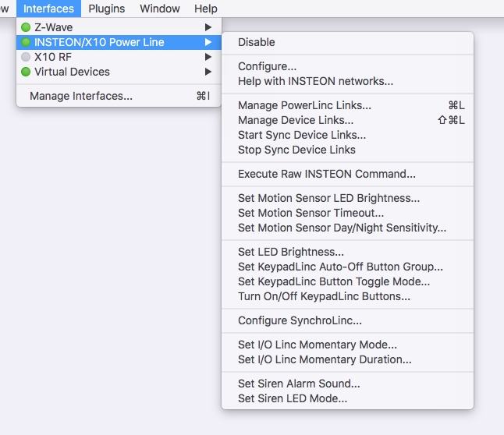
Task: Open Execute Raw INSTEON Command...
Action: click(347, 174)
